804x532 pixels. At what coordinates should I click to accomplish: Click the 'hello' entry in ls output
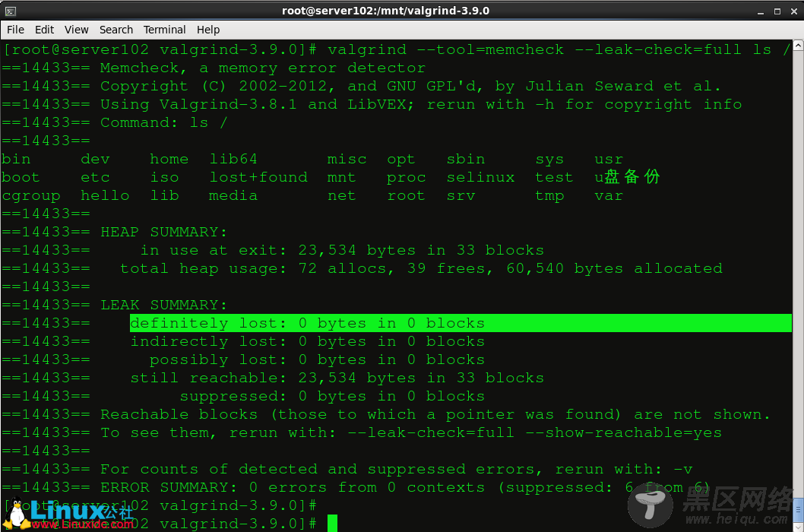pyautogui.click(x=105, y=196)
